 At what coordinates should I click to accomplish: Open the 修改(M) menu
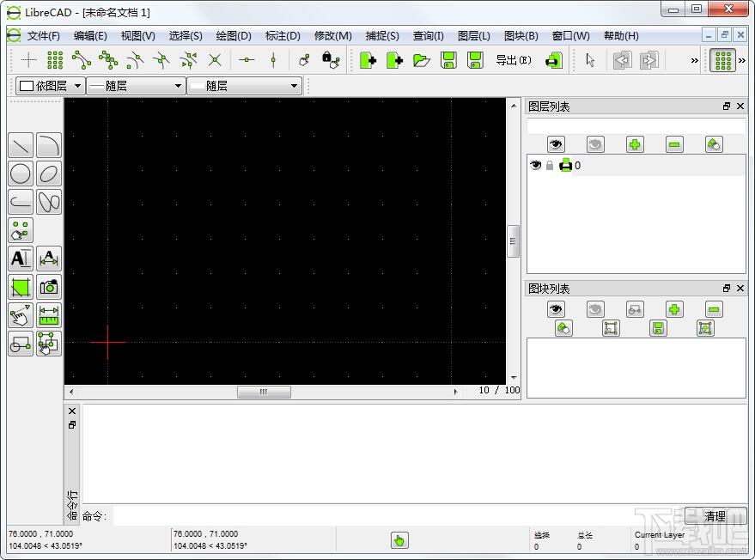(332, 35)
